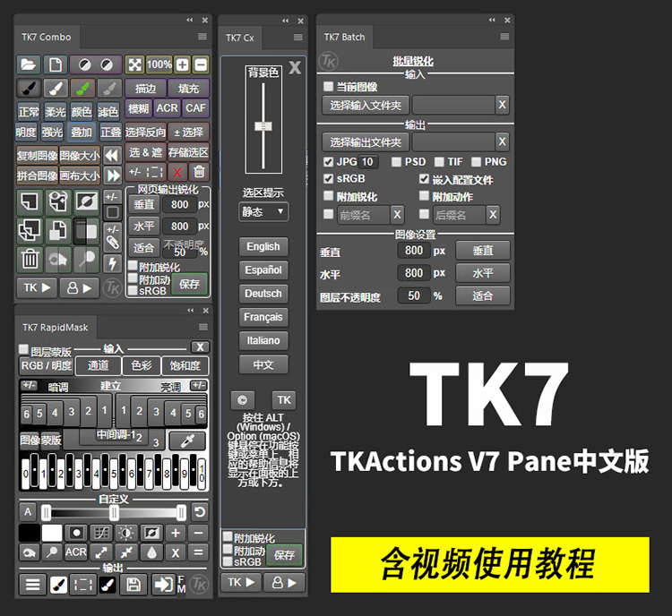The height and width of the screenshot is (616, 672).
Task: Click the floppy disk save icon in RapidMask output
Action: 133,585
